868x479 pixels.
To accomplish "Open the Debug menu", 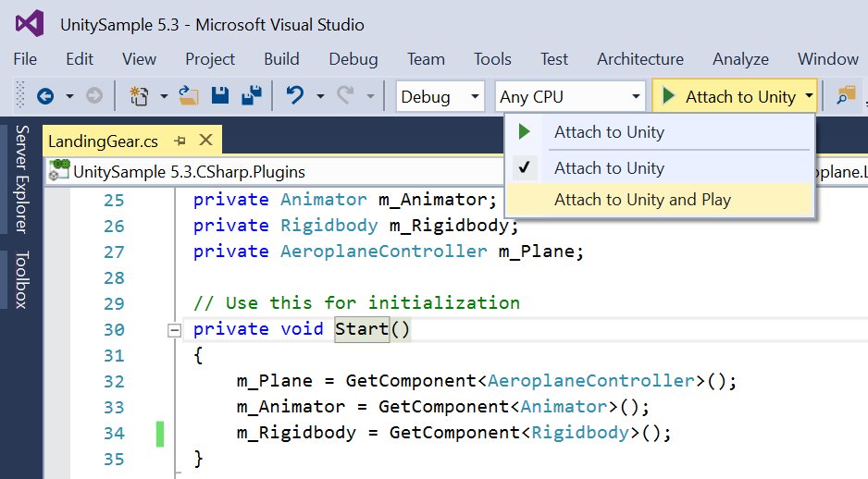I will (x=353, y=59).
